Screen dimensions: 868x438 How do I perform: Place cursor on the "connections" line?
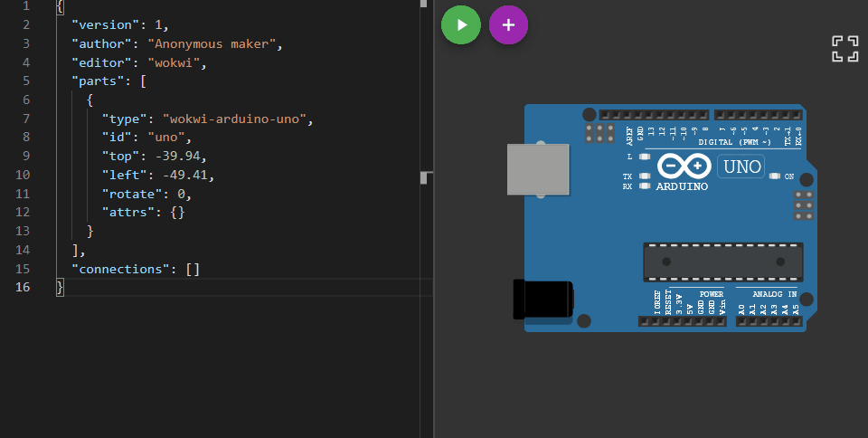pos(136,269)
